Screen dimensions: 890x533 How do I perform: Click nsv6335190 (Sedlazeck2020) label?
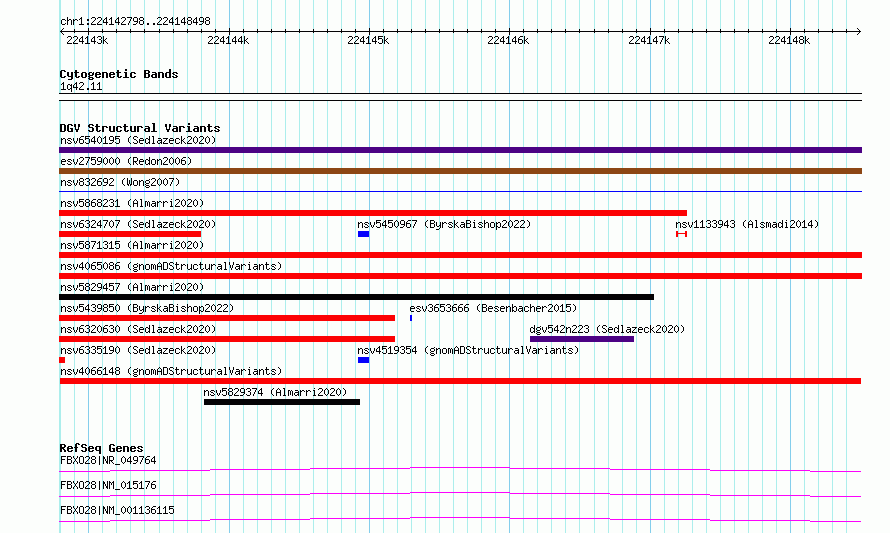coord(138,350)
